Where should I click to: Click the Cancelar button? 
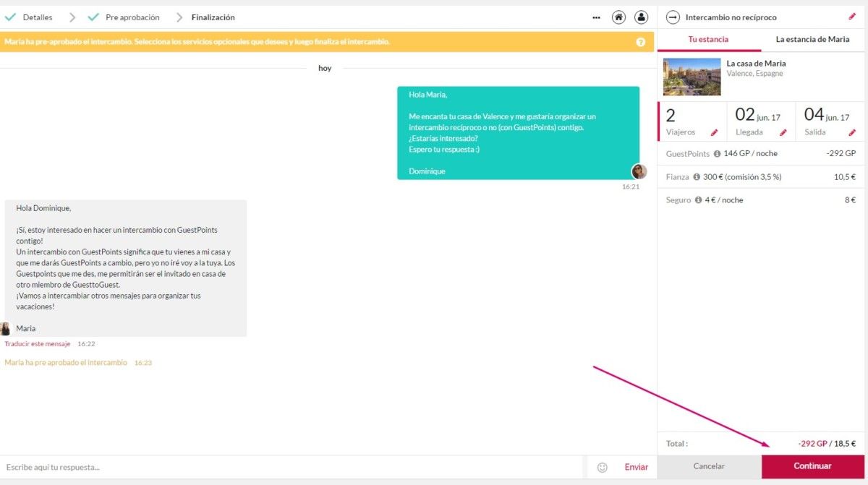click(x=709, y=466)
